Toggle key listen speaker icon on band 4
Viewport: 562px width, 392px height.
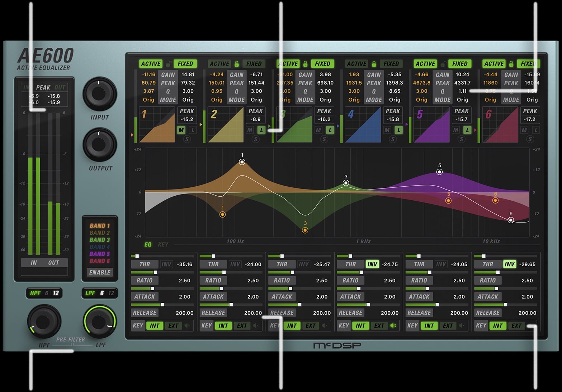393,326
